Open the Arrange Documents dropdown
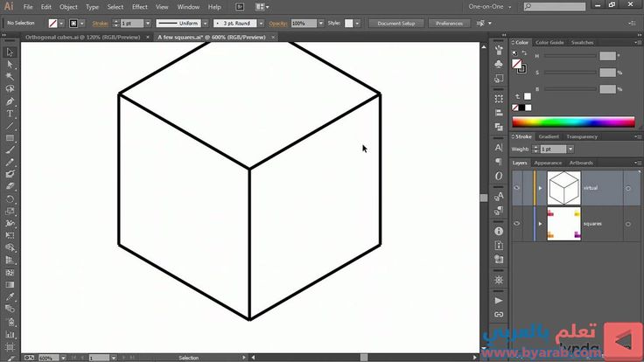The width and height of the screenshot is (644, 362). coord(262,7)
